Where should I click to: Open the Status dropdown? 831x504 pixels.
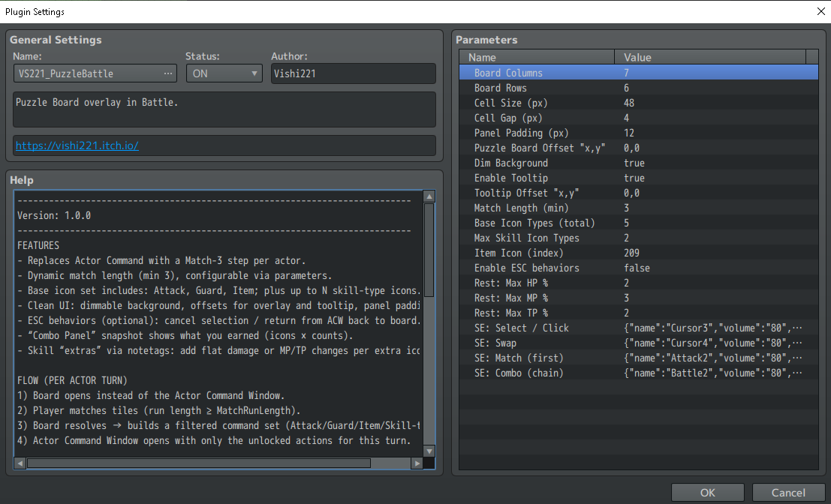pyautogui.click(x=223, y=73)
